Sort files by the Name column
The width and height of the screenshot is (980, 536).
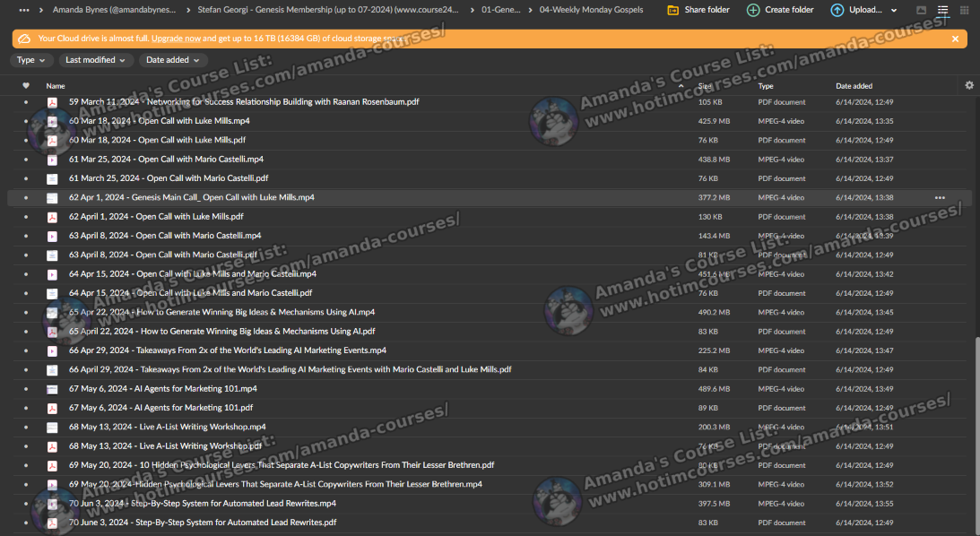56,86
